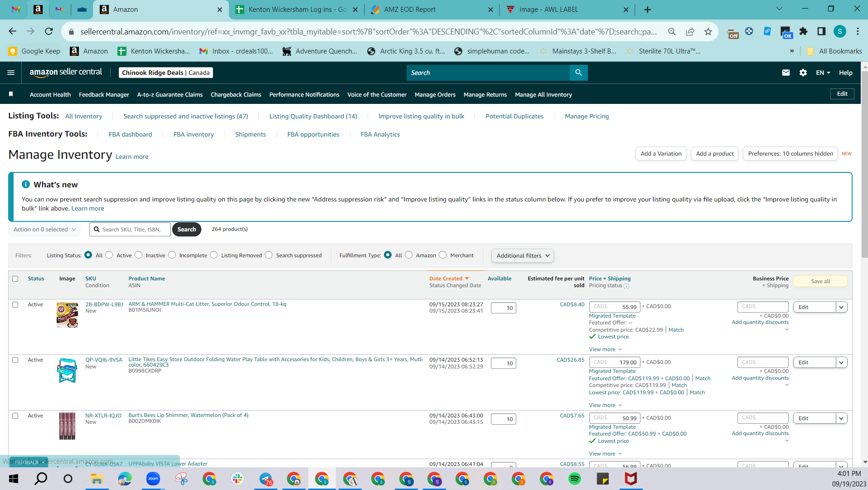Click the Save all button
The image size is (868, 490).
click(x=820, y=281)
